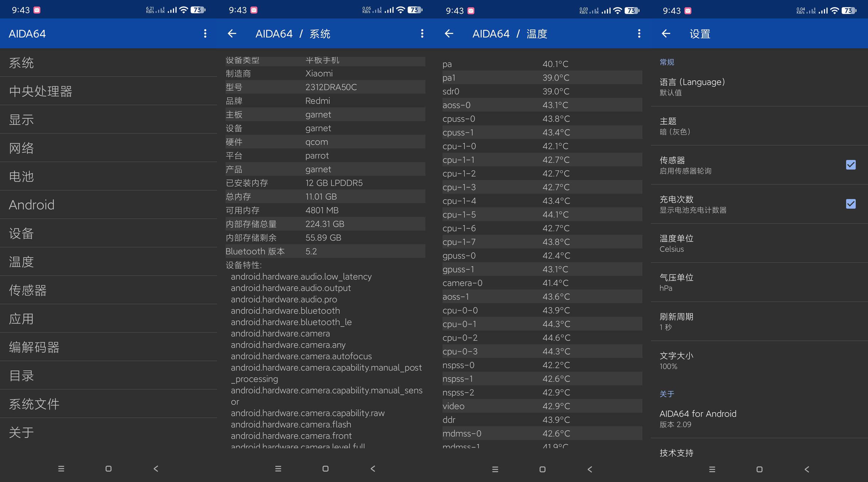This screenshot has width=868, height=482.
Task: Tap home nav button under 温度 screen
Action: [x=542, y=469]
